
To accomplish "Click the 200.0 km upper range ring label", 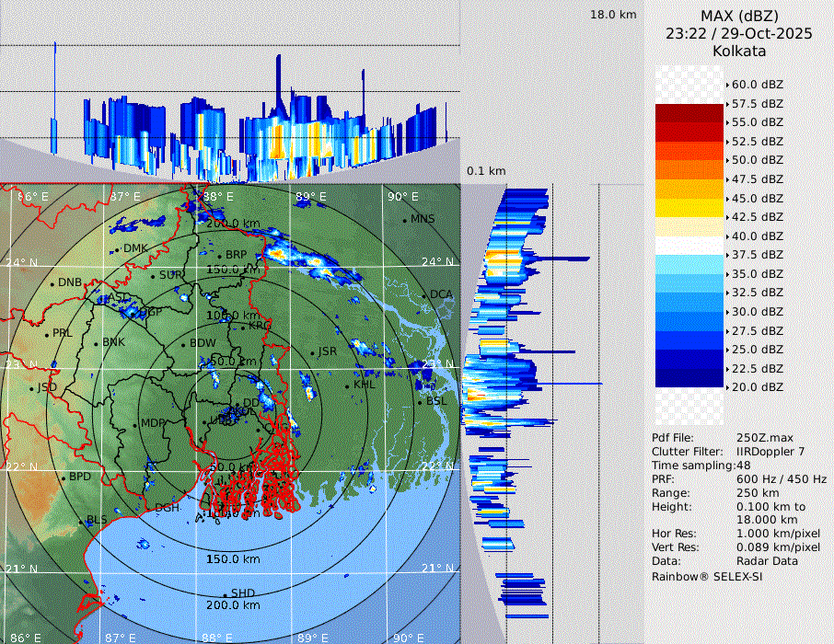I will [x=232, y=224].
